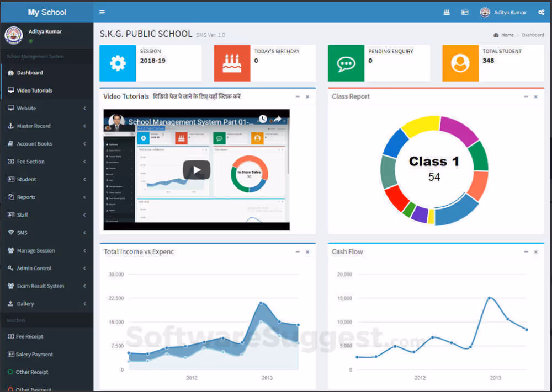The width and height of the screenshot is (552, 392).
Task: Click the birthday cake icon in top navbar
Action: tap(447, 12)
